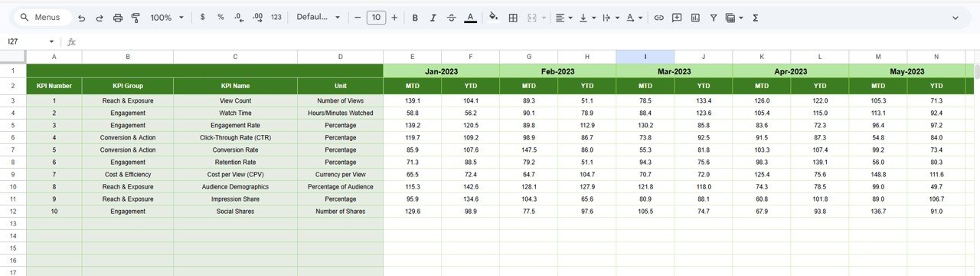Select the Currency per View cell
Screen dimensions: 980x276
coord(340,174)
